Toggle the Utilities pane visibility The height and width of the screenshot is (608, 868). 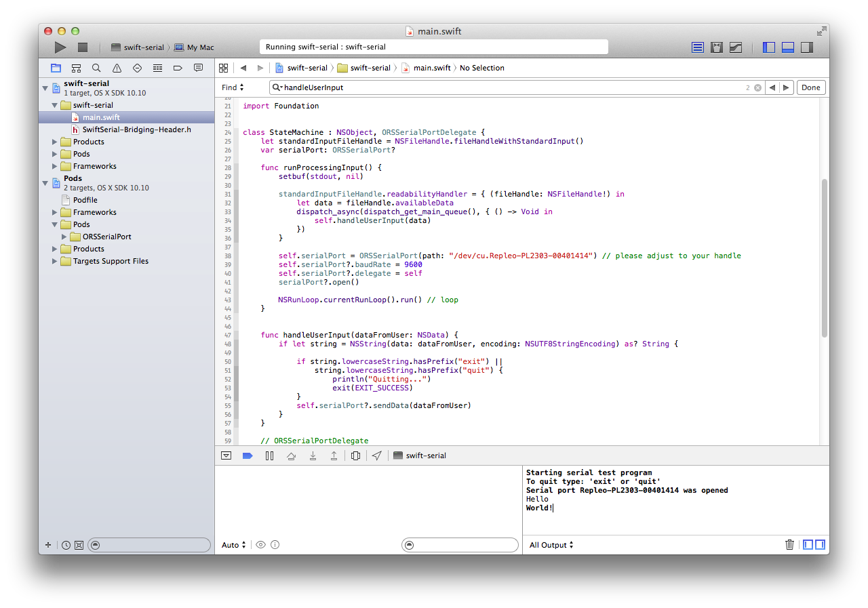click(x=807, y=47)
